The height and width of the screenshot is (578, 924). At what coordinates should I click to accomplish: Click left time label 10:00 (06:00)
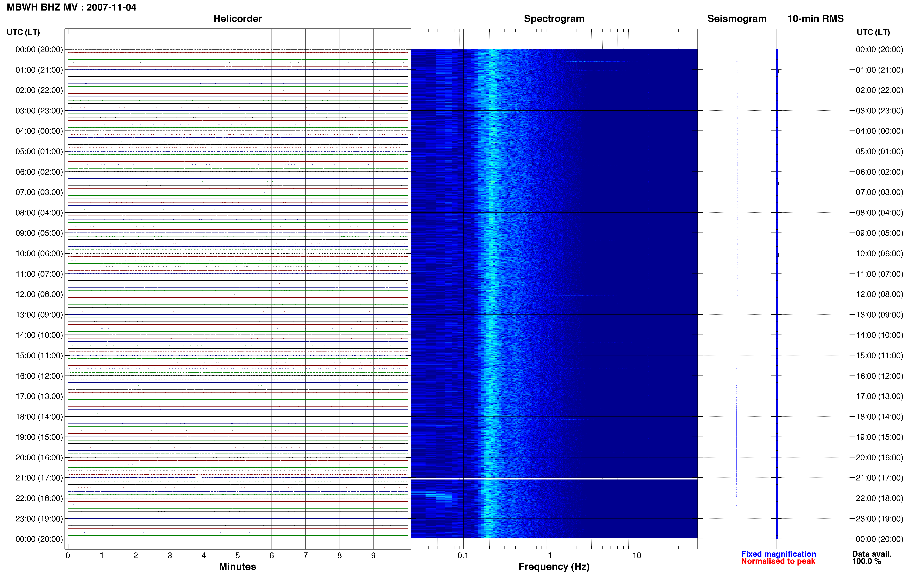[x=39, y=253]
